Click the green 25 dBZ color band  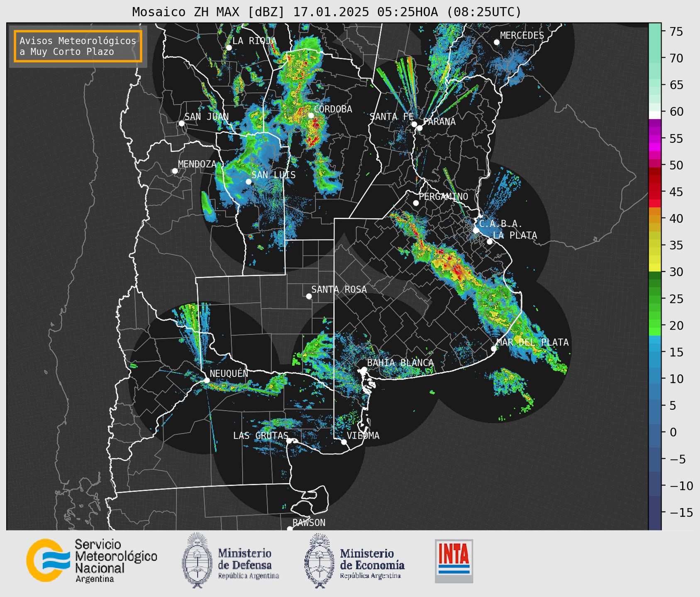point(655,298)
